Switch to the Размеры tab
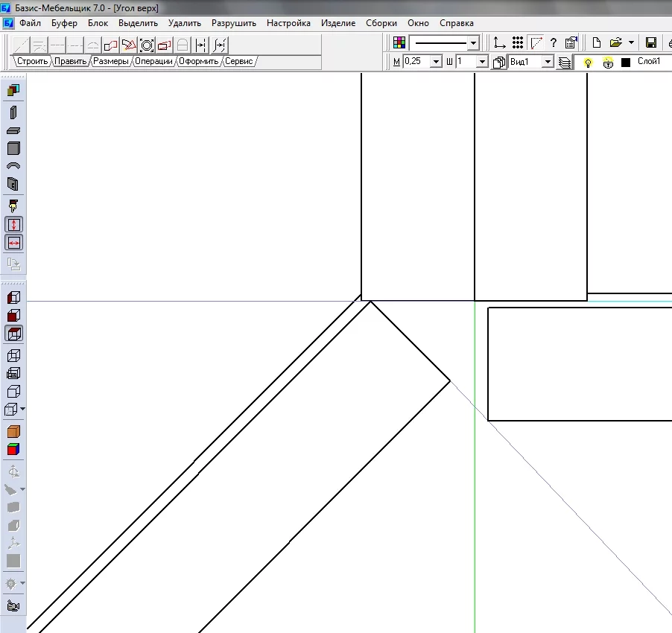This screenshot has width=672, height=633. (111, 61)
